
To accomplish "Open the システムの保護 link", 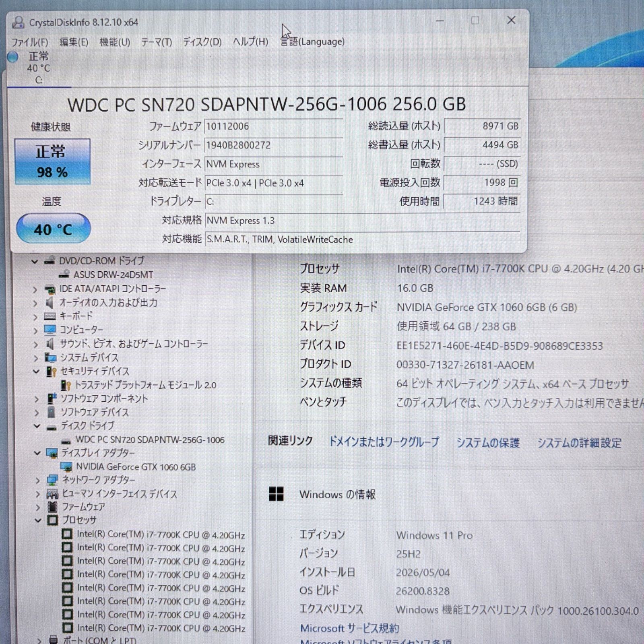I will click(488, 443).
